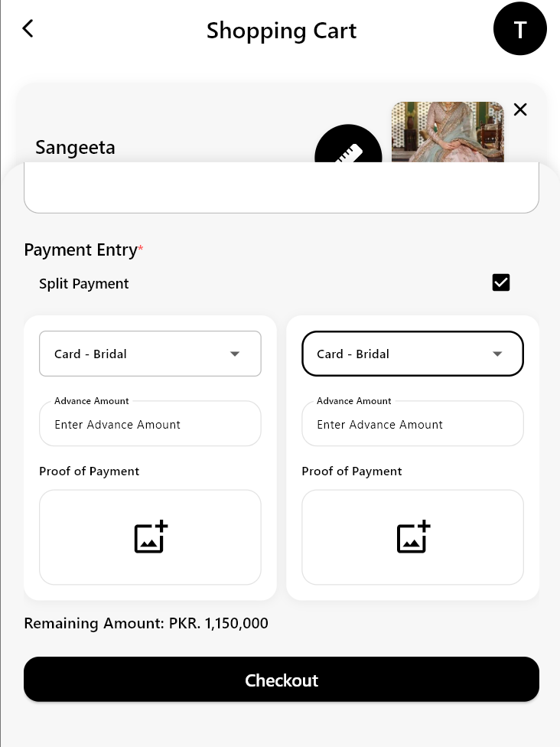Click the Sangeeta item title

(x=75, y=146)
